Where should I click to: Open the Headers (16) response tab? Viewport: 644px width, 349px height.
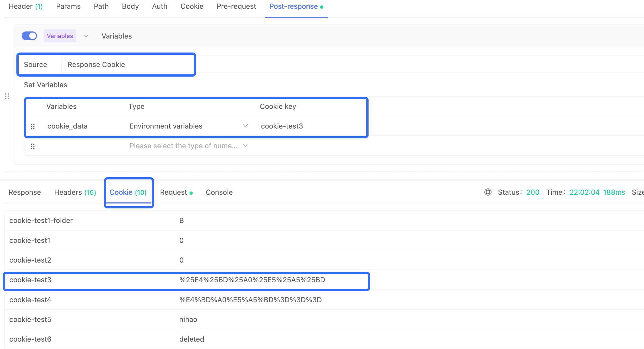tap(75, 192)
